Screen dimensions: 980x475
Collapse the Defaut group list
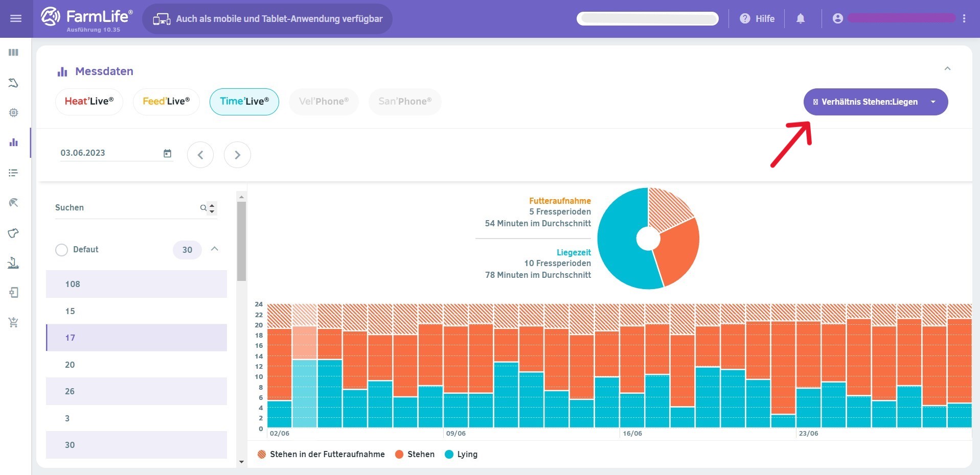[215, 249]
